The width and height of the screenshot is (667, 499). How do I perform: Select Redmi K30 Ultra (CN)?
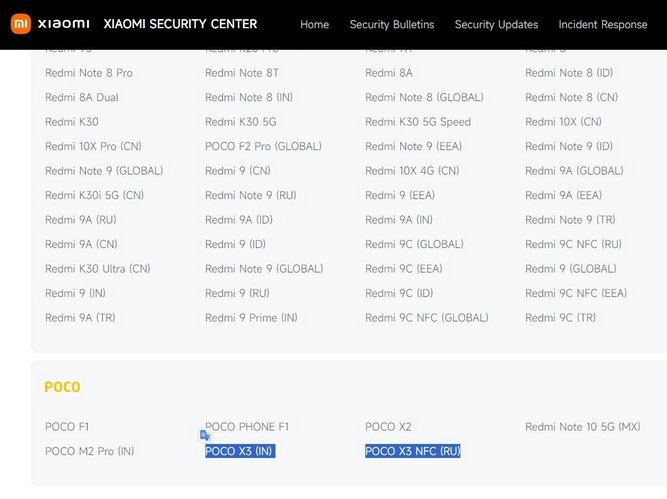coord(98,269)
